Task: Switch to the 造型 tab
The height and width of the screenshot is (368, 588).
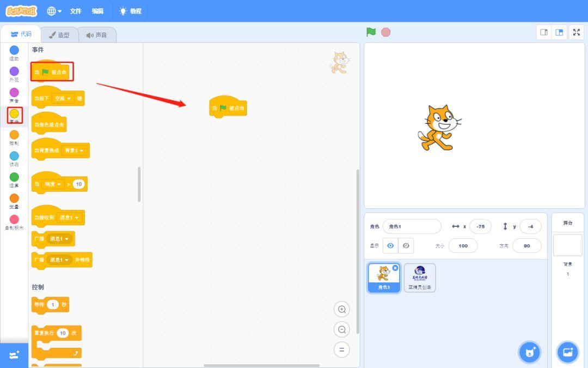Action: 59,35
